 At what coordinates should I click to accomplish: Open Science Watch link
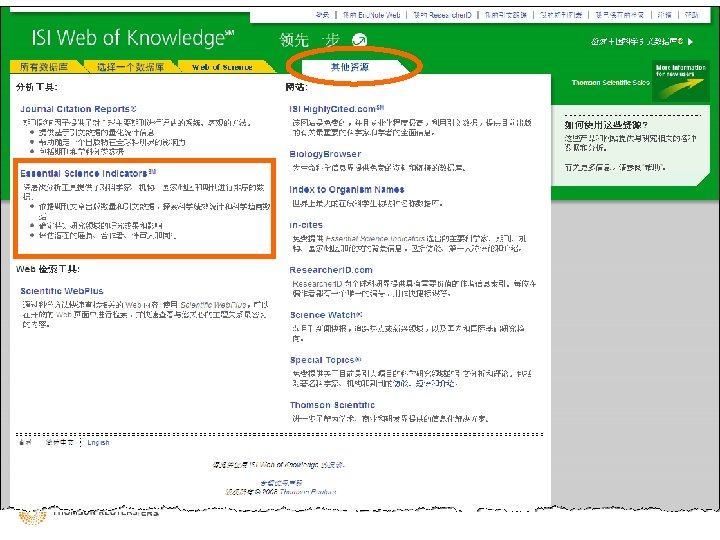(326, 315)
